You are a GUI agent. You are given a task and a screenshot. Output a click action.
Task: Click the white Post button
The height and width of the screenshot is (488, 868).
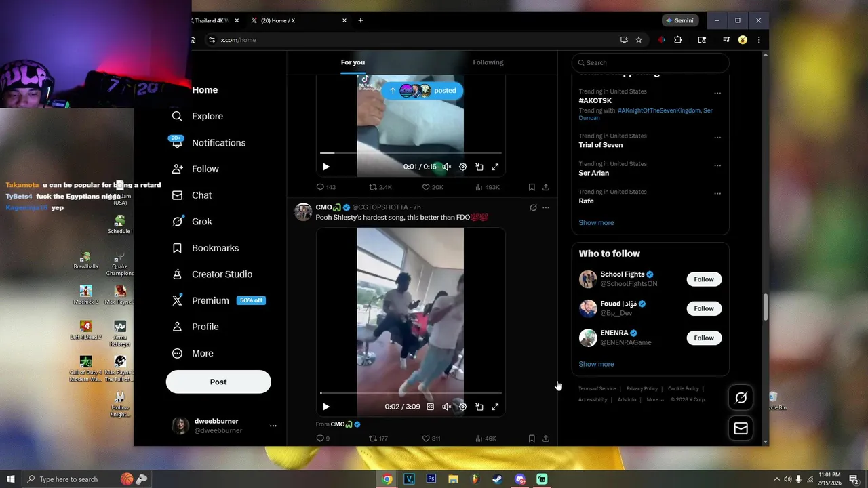pos(218,382)
